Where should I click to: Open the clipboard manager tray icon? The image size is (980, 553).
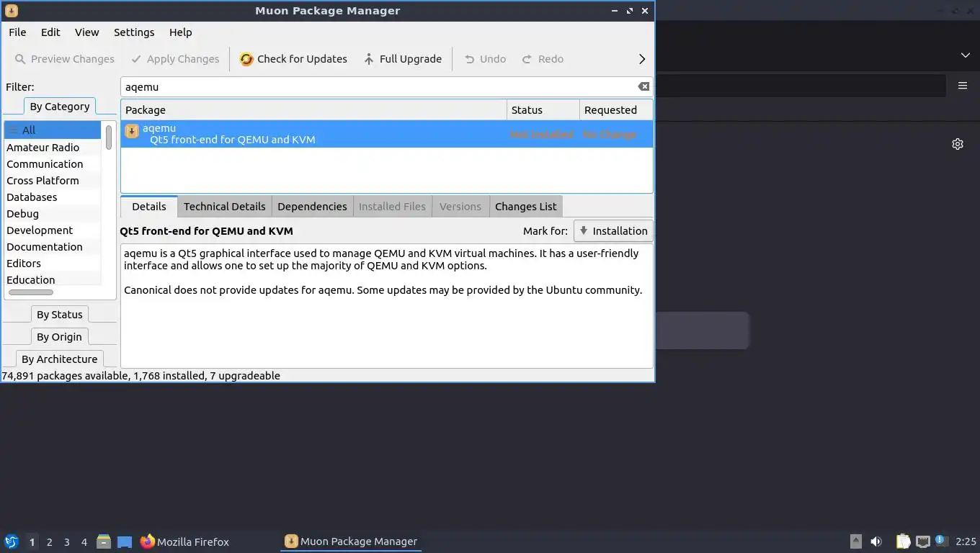click(903, 541)
